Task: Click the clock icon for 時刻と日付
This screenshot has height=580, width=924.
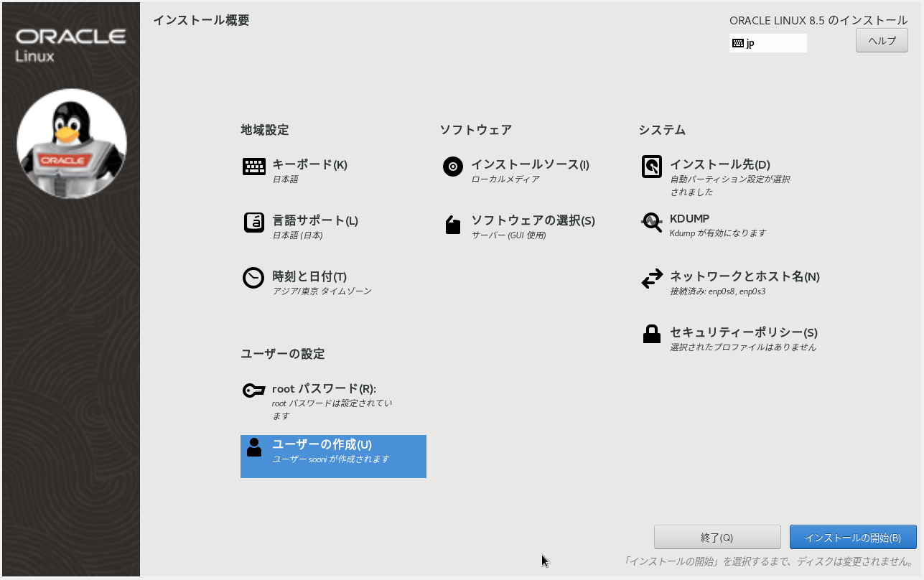Action: [x=253, y=278]
